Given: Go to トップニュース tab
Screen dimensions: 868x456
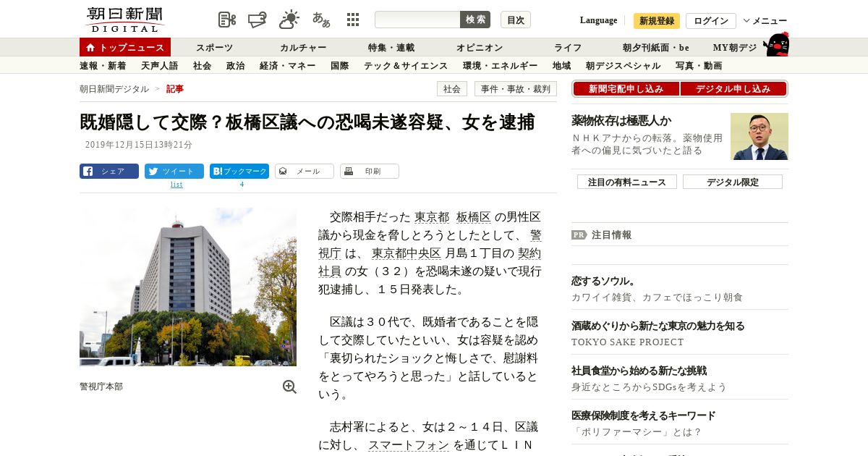Looking at the screenshot, I should (125, 47).
